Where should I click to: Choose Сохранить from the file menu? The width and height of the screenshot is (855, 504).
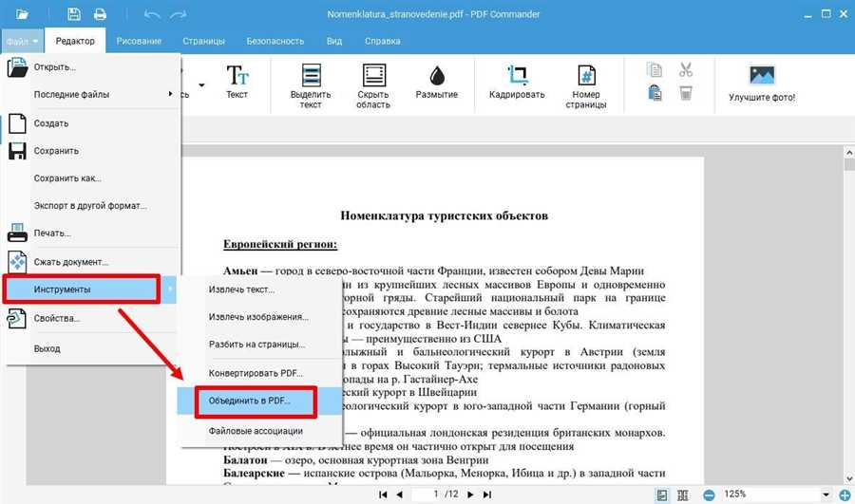tap(93, 151)
